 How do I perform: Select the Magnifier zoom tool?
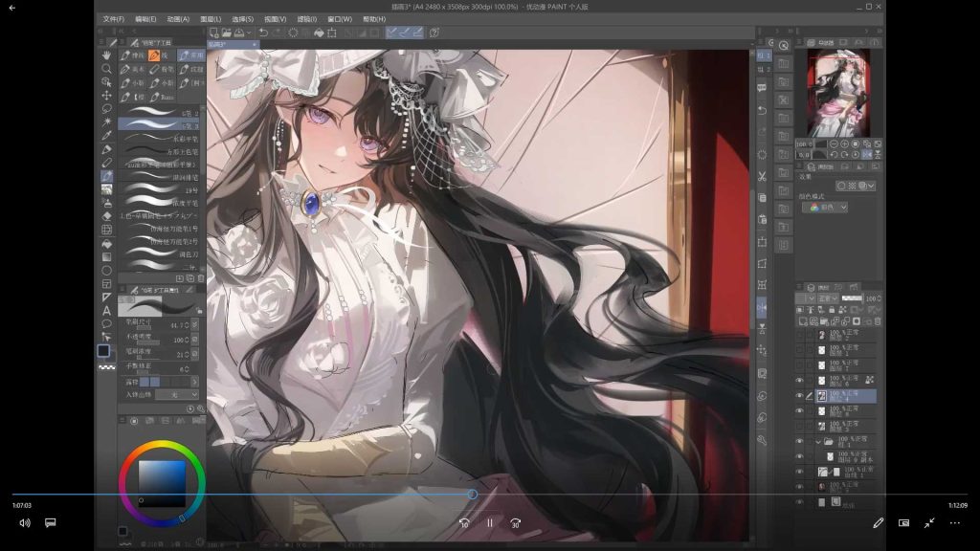106,69
